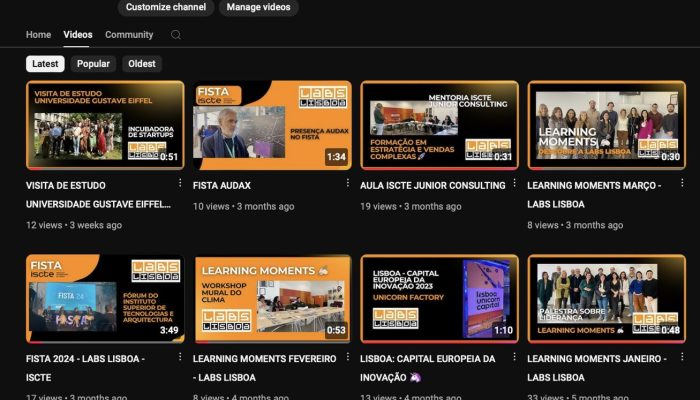Open options menu for Visita de Estudo video

point(180,184)
